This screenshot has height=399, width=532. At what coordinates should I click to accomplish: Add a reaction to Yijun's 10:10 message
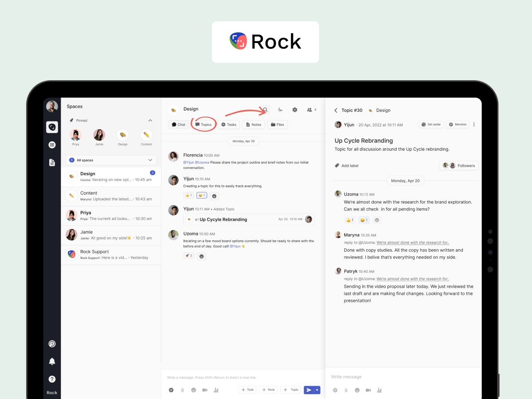[215, 196]
